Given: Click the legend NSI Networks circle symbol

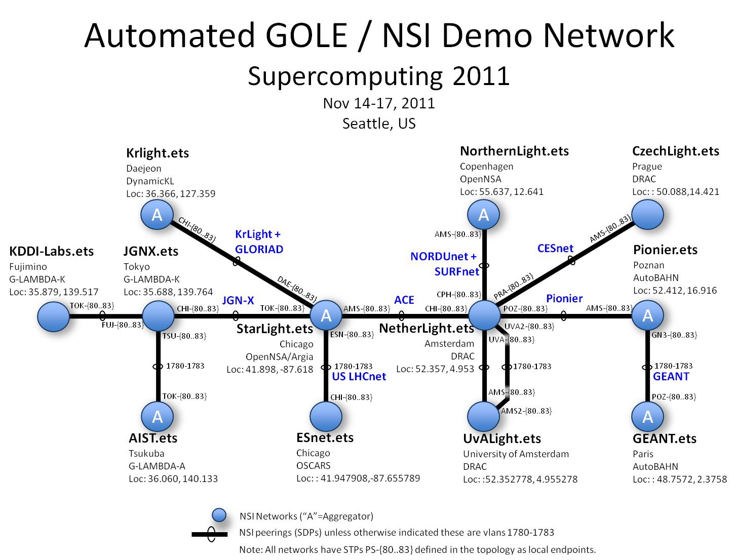Looking at the screenshot, I should 219,515.
